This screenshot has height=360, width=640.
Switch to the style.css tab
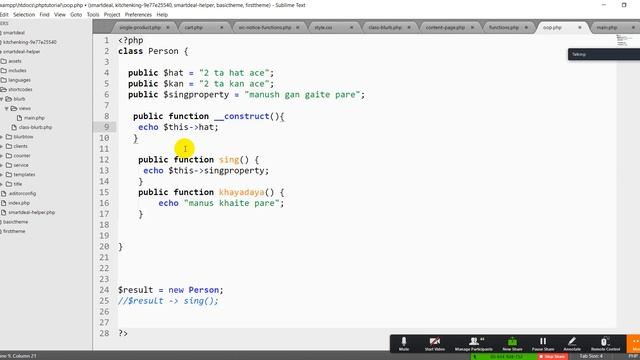click(x=323, y=27)
